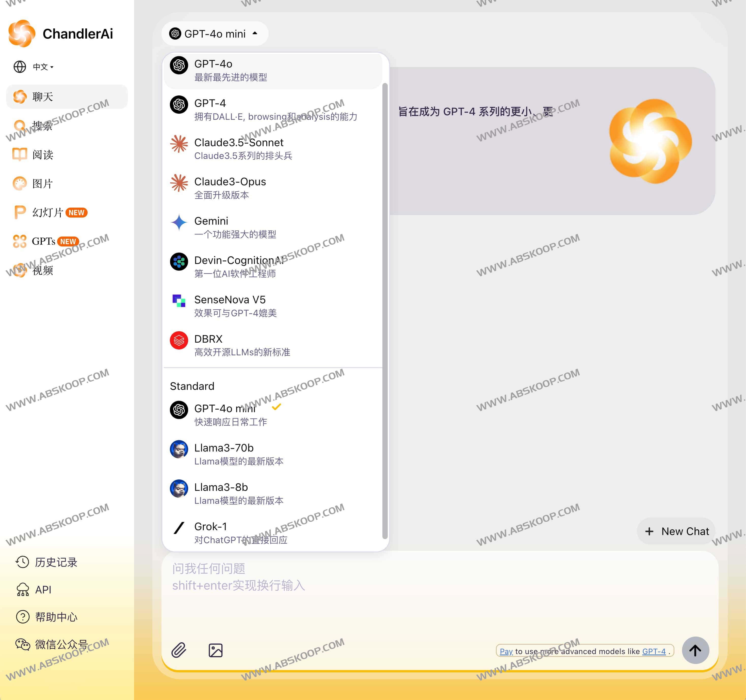
Task: Select GPT-4o mini checked model option
Action: (225, 414)
